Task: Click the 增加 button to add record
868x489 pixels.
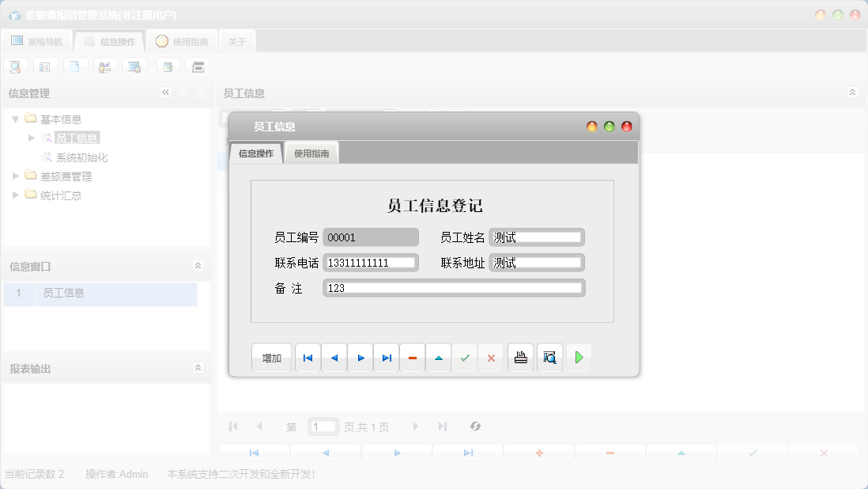Action: 271,358
